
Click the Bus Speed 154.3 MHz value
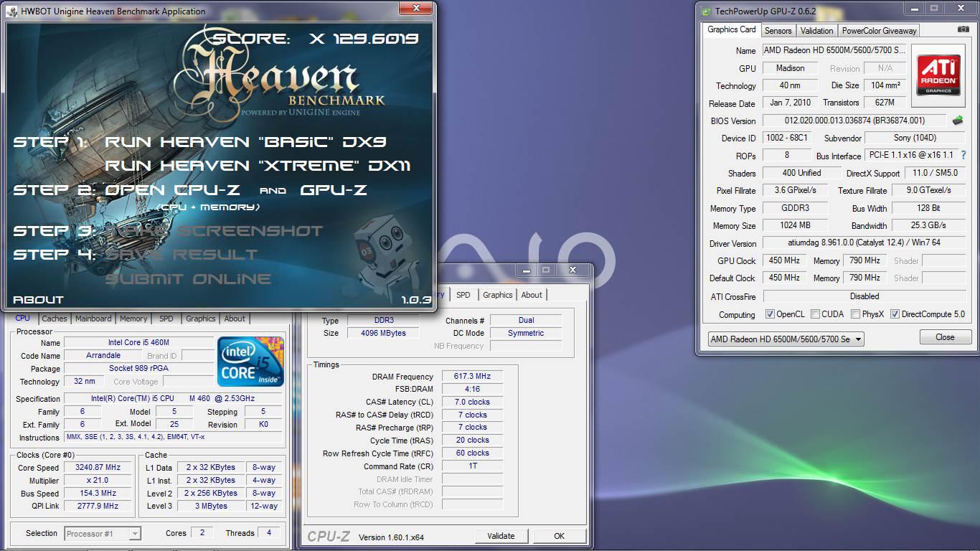tap(98, 494)
